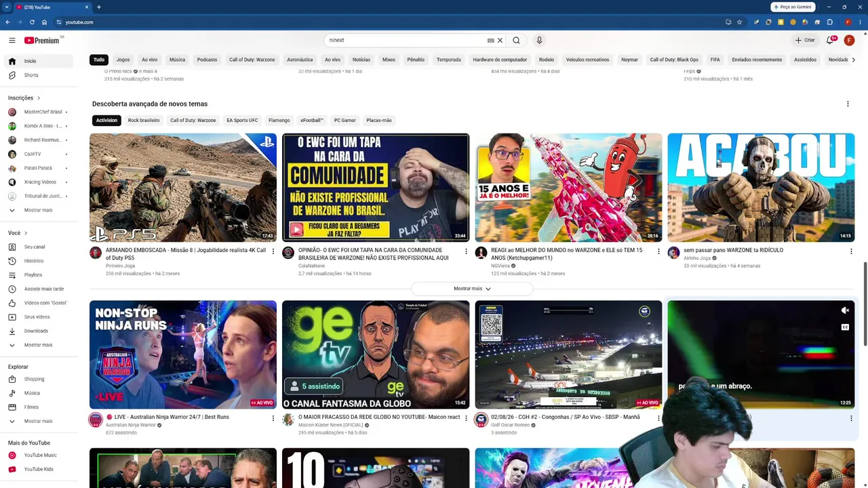The image size is (868, 488).
Task: Open the Pinheiro Joga channel link
Action: (x=120, y=266)
